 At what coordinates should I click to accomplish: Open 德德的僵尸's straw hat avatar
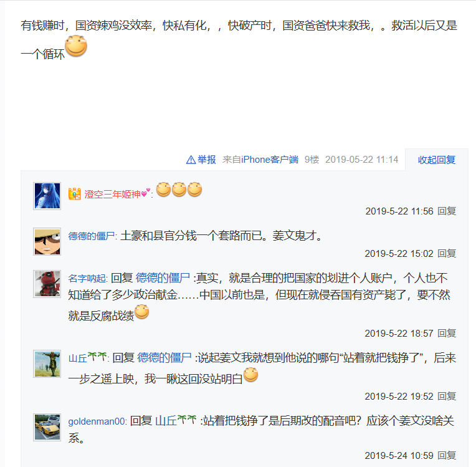[x=47, y=241]
